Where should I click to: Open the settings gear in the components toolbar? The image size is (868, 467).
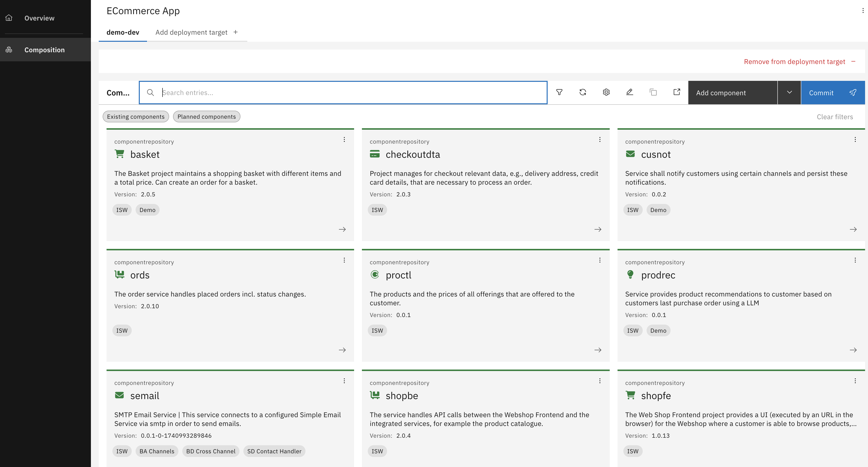point(606,92)
